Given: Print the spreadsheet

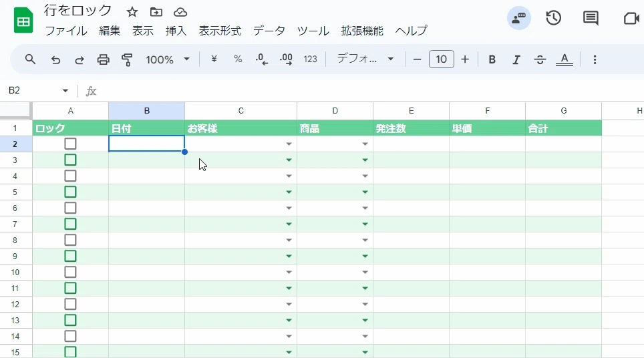Looking at the screenshot, I should tap(103, 59).
